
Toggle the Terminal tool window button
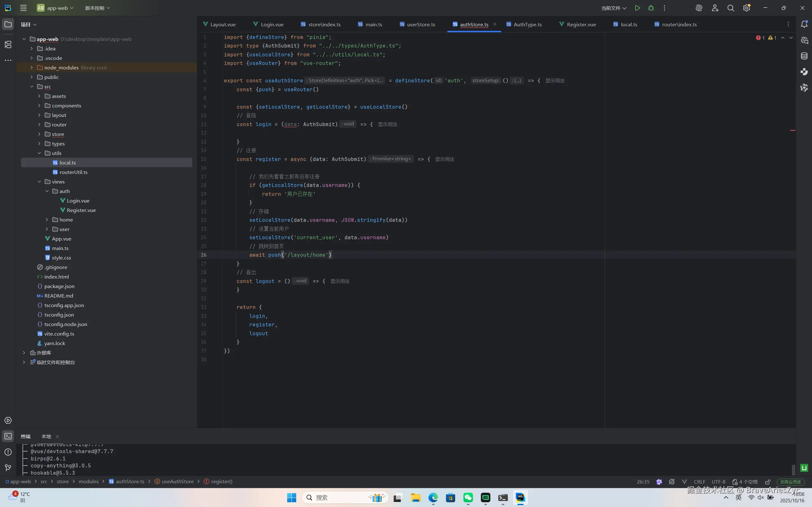[x=8, y=436]
